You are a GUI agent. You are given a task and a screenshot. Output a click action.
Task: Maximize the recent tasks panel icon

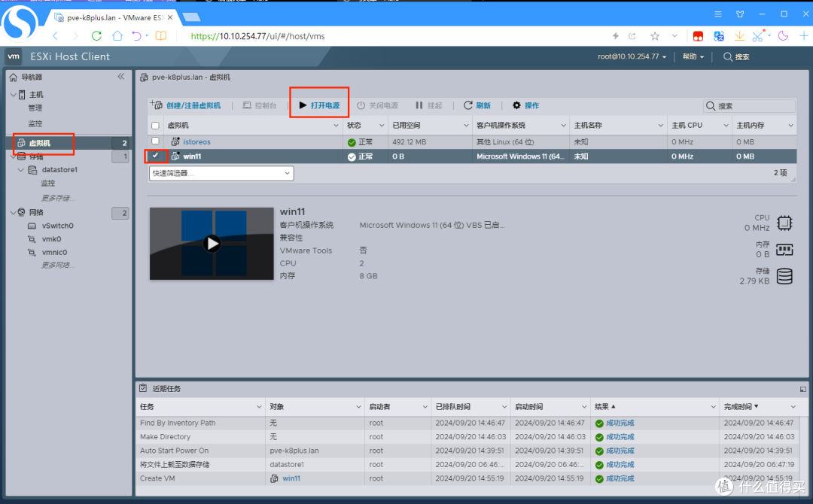click(x=802, y=389)
